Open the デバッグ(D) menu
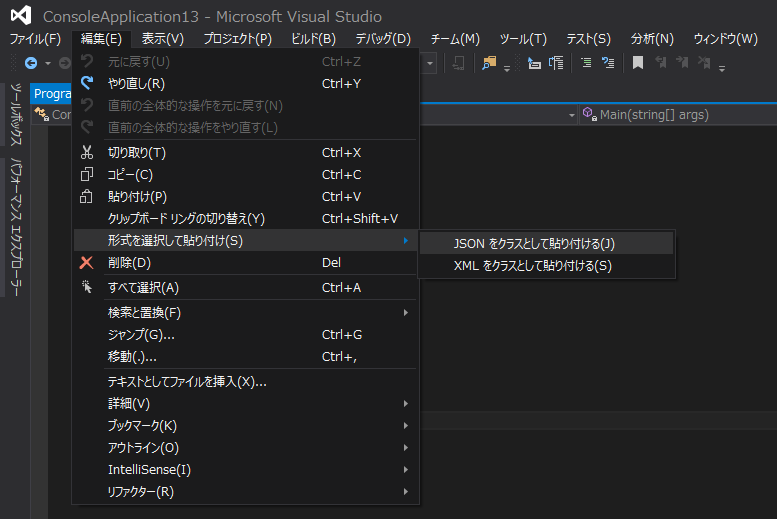This screenshot has height=519, width=777. [x=383, y=39]
